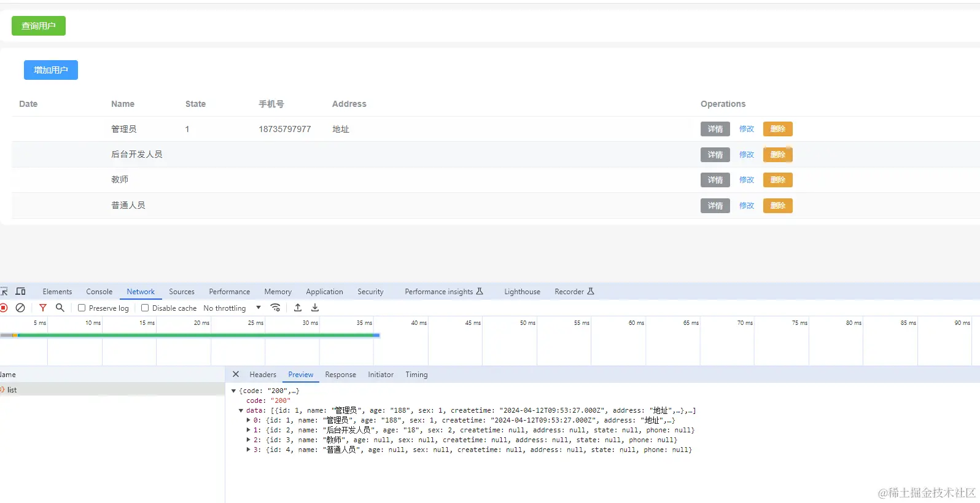Image resolution: width=980 pixels, height=503 pixels.
Task: View 详情 for 后台开发人员
Action: (715, 155)
